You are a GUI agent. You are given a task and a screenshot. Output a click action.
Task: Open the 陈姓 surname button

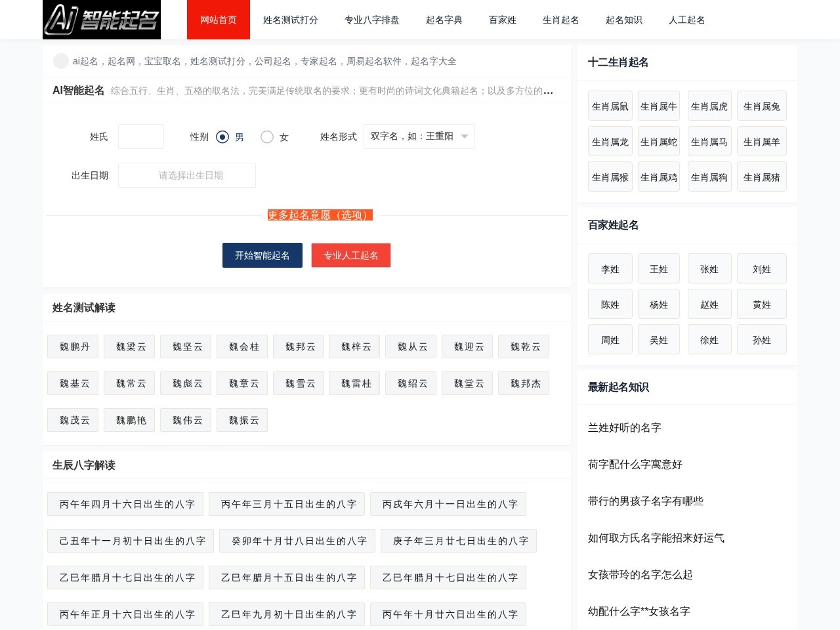point(610,304)
